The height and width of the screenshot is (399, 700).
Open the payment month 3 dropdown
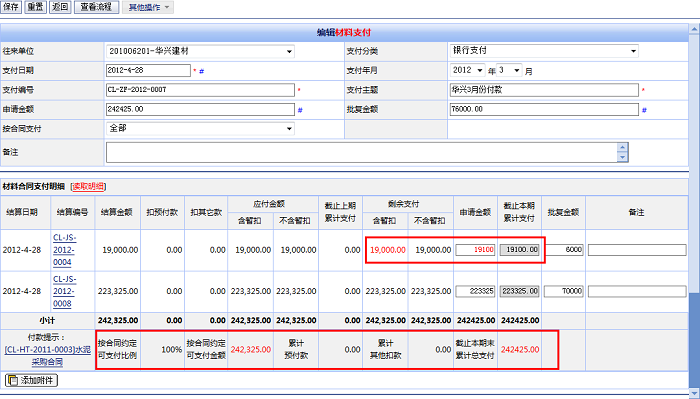pyautogui.click(x=509, y=70)
